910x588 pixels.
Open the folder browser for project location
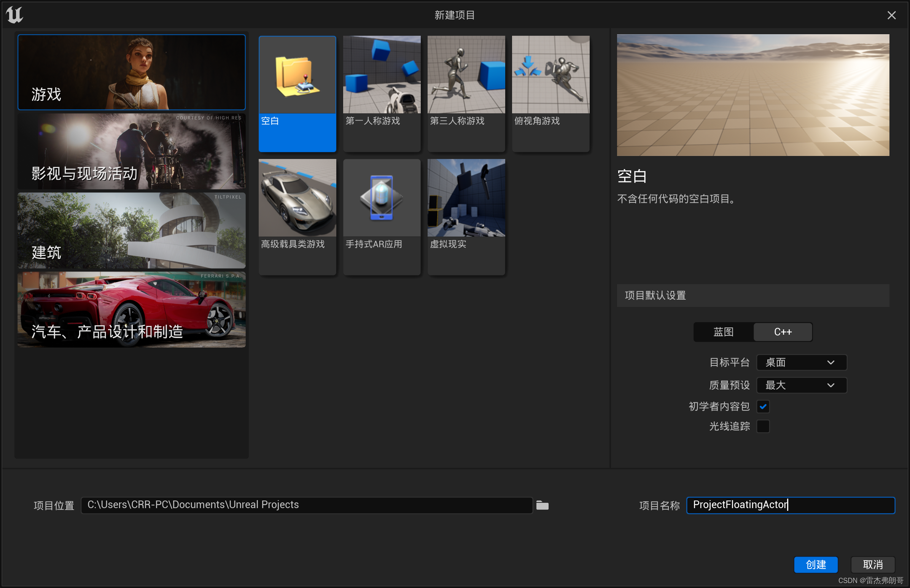(x=542, y=505)
